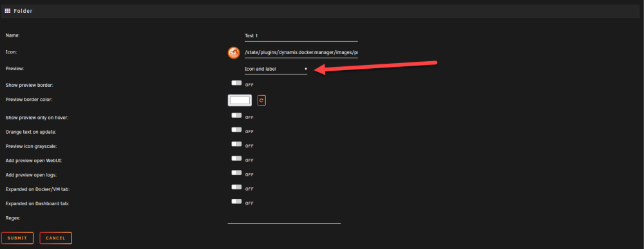
Task: Turn on Orange text on update
Action: pos(236,129)
